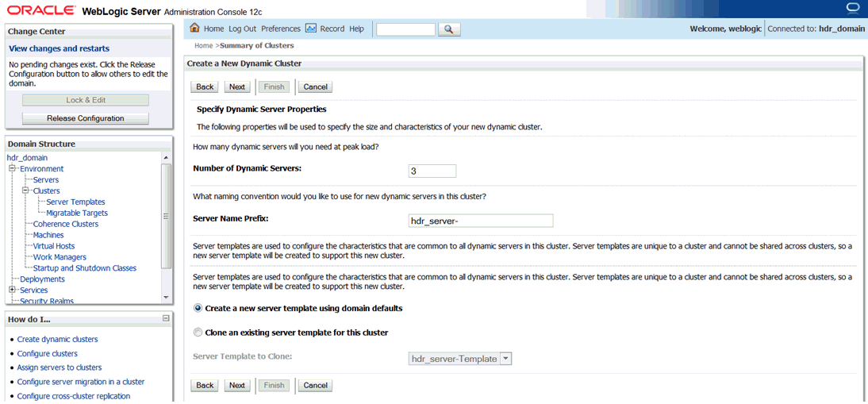The image size is (868, 404).
Task: Click Summary of Clusters breadcrumb
Action: (x=257, y=45)
